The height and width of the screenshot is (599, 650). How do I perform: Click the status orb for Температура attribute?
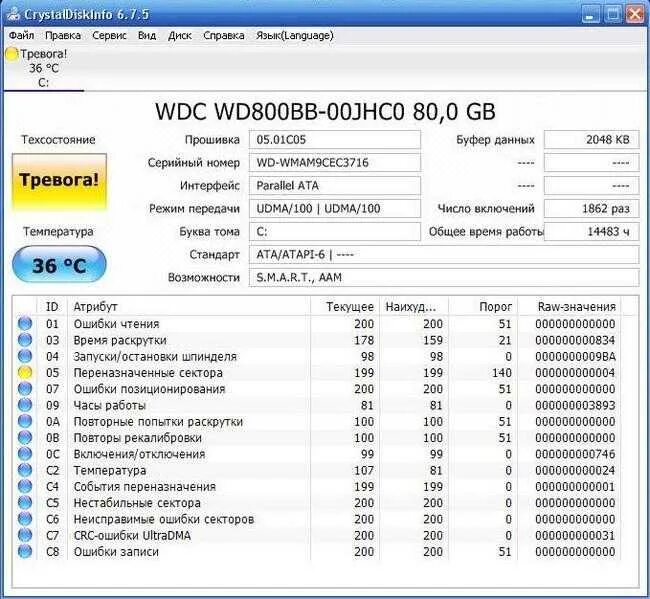point(25,470)
